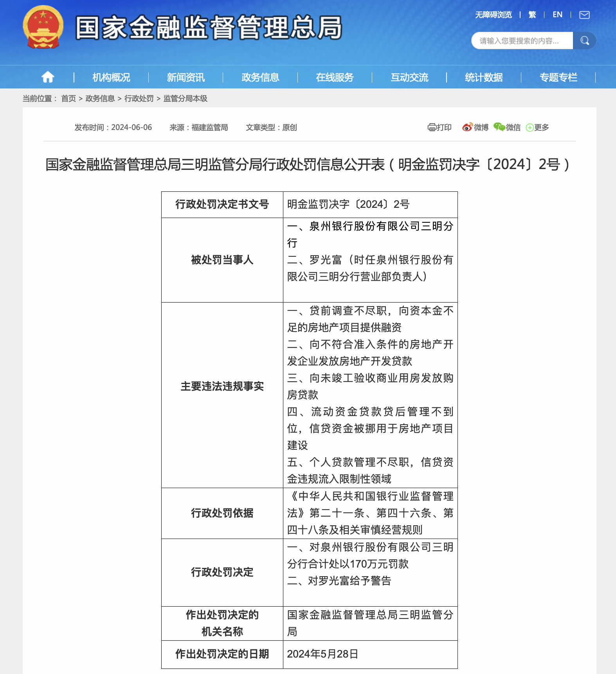Go to 首页 in breadcrumb
This screenshot has width=616, height=674.
click(x=68, y=99)
